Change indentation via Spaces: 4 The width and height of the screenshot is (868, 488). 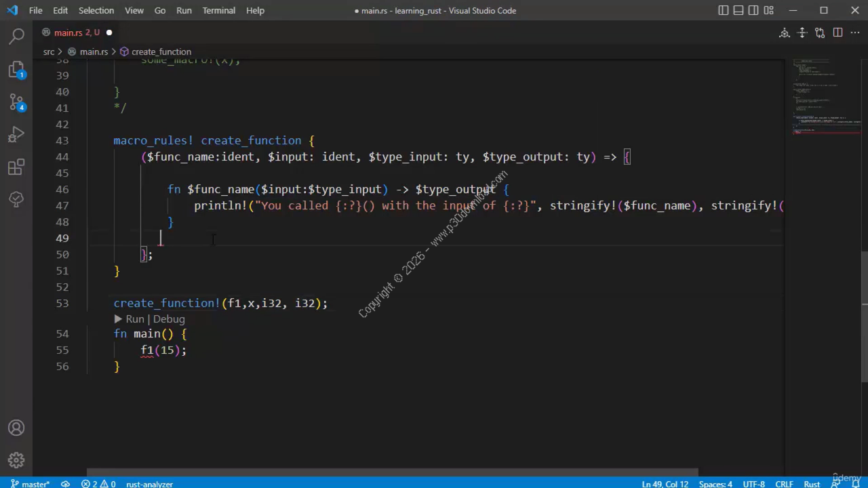click(x=715, y=484)
